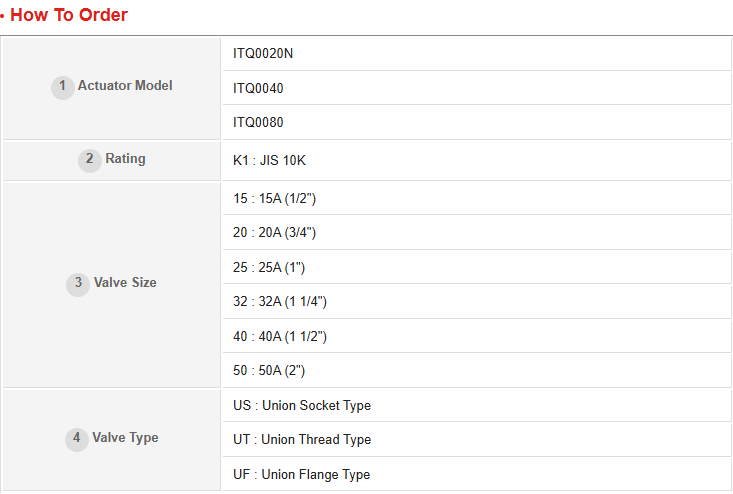
Task: Choose the 40A (1 1/2") valve size
Action: click(280, 336)
